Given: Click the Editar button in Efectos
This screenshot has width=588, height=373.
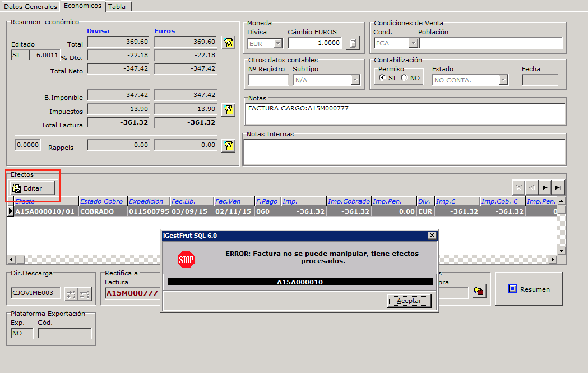Looking at the screenshot, I should point(33,188).
